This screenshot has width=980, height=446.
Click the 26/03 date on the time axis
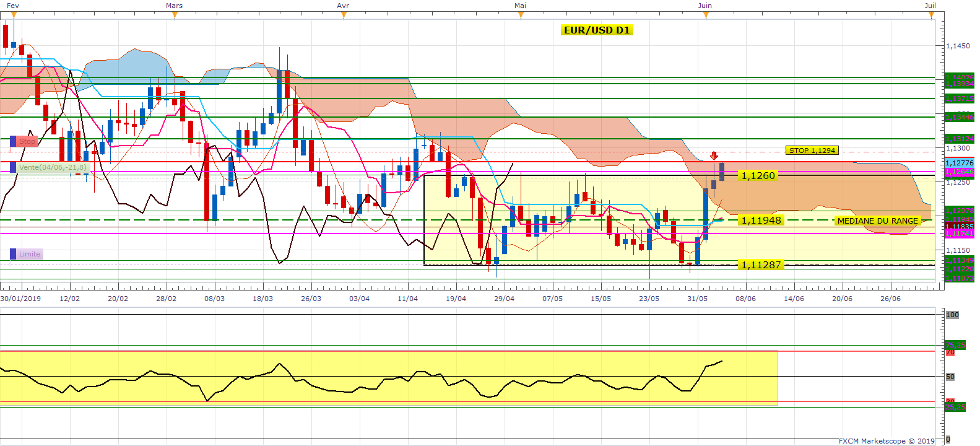tap(311, 299)
